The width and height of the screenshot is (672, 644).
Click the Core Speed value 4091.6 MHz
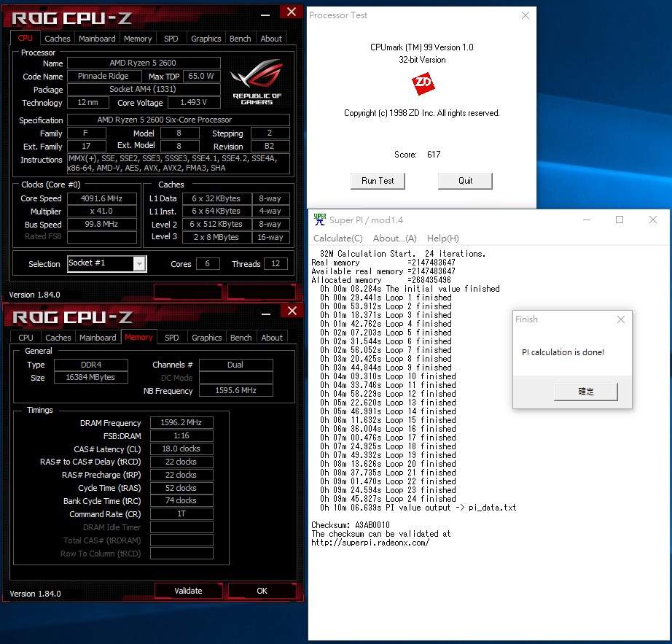pos(101,198)
